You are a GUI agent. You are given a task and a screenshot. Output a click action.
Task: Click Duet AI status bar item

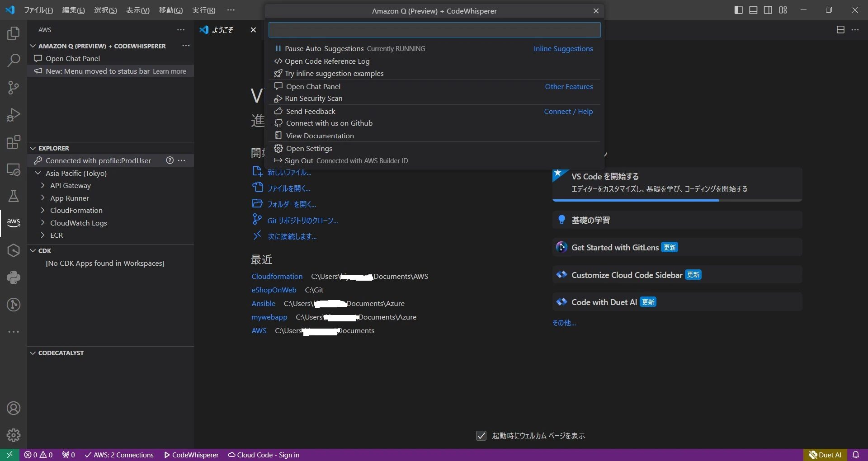pyautogui.click(x=826, y=455)
